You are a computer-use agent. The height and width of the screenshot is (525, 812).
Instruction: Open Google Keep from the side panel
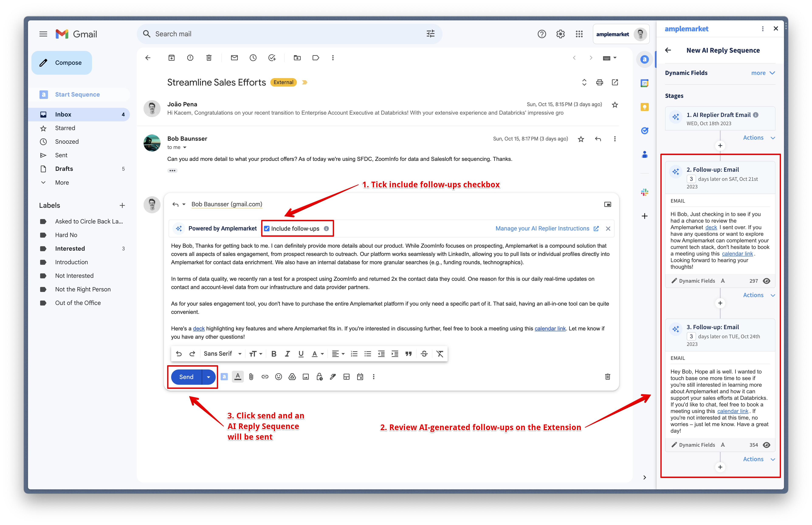[644, 107]
